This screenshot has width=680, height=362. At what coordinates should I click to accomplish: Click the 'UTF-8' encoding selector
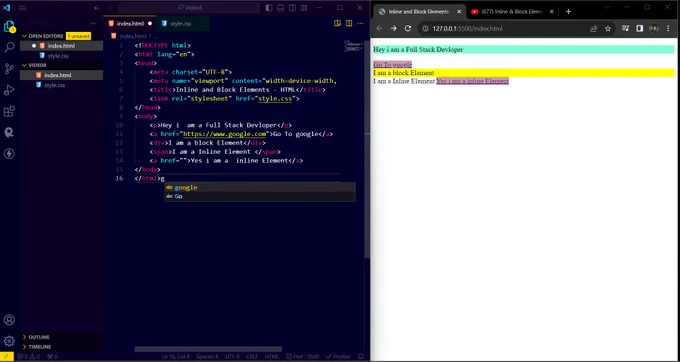coord(232,356)
